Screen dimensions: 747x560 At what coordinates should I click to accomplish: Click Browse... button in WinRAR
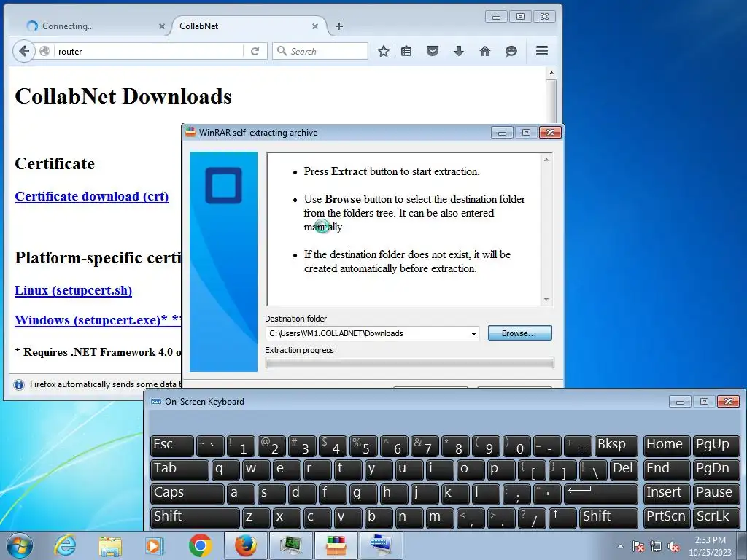point(519,333)
